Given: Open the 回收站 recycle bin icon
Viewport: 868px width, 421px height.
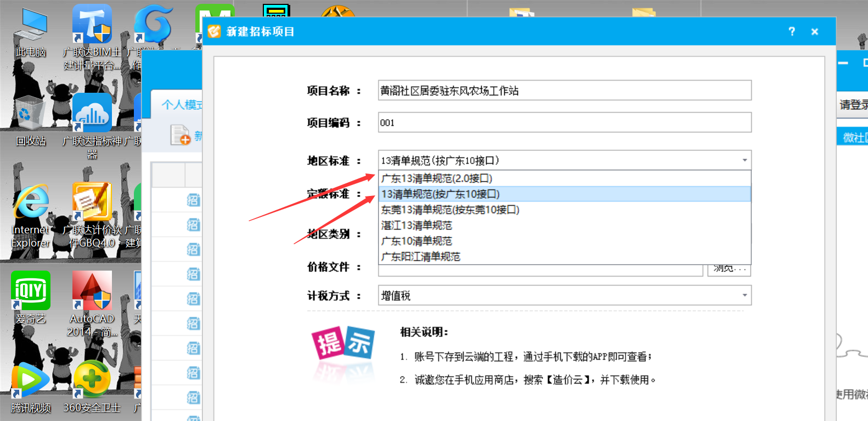Looking at the screenshot, I should [31, 121].
